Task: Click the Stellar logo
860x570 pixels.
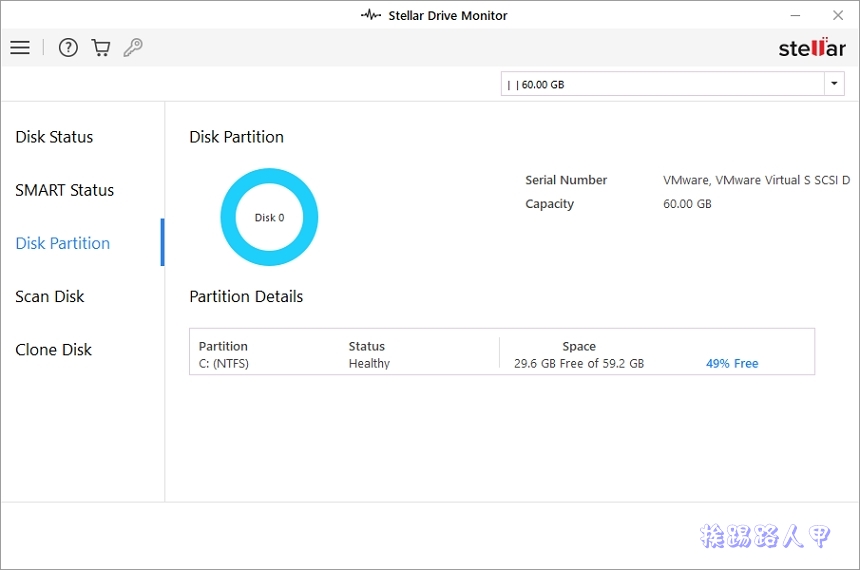Action: (811, 48)
